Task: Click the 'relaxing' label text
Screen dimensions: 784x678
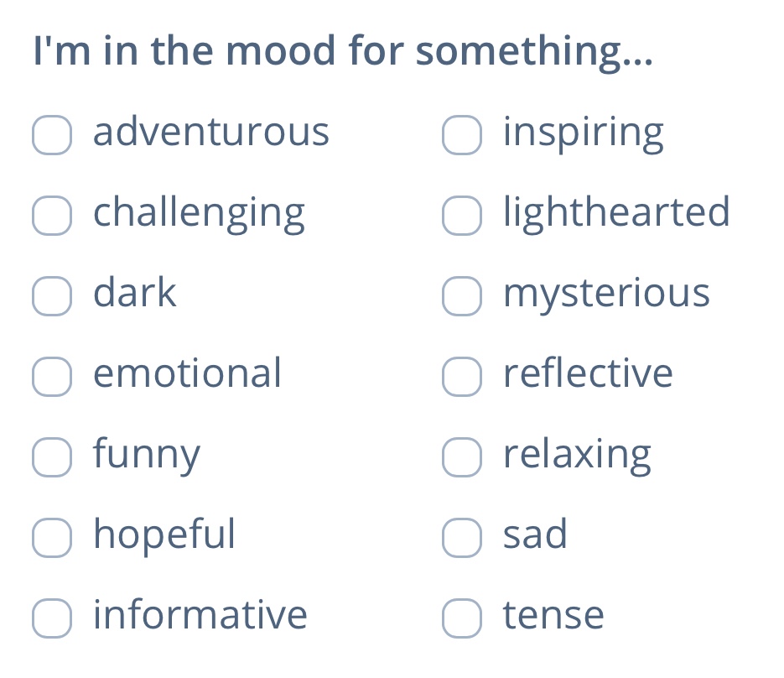Action: pos(577,455)
